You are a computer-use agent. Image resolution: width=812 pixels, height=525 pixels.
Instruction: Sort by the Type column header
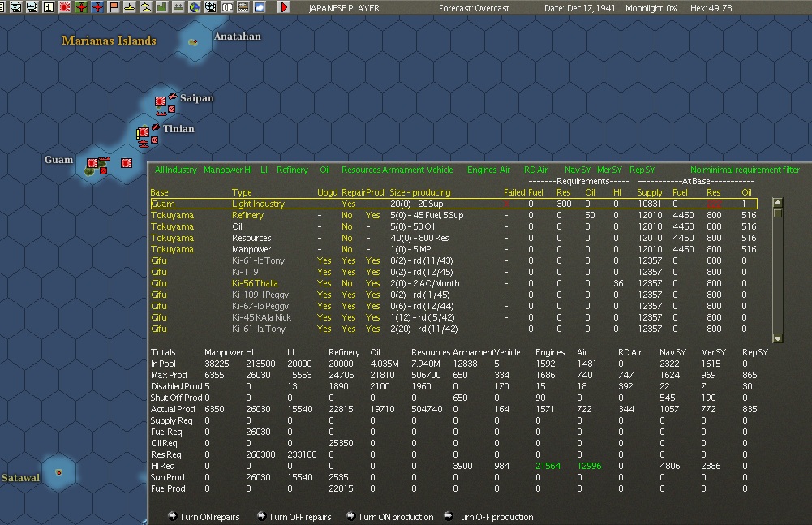tap(241, 192)
